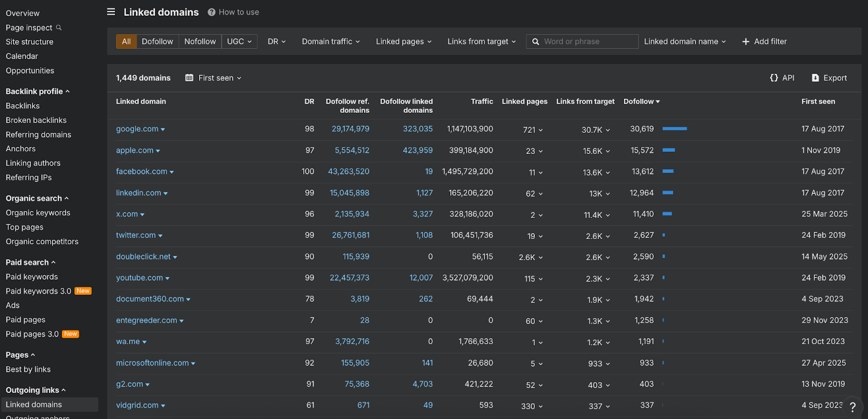Collapse the Outgoing links section
This screenshot has width=868, height=419.
[35, 390]
